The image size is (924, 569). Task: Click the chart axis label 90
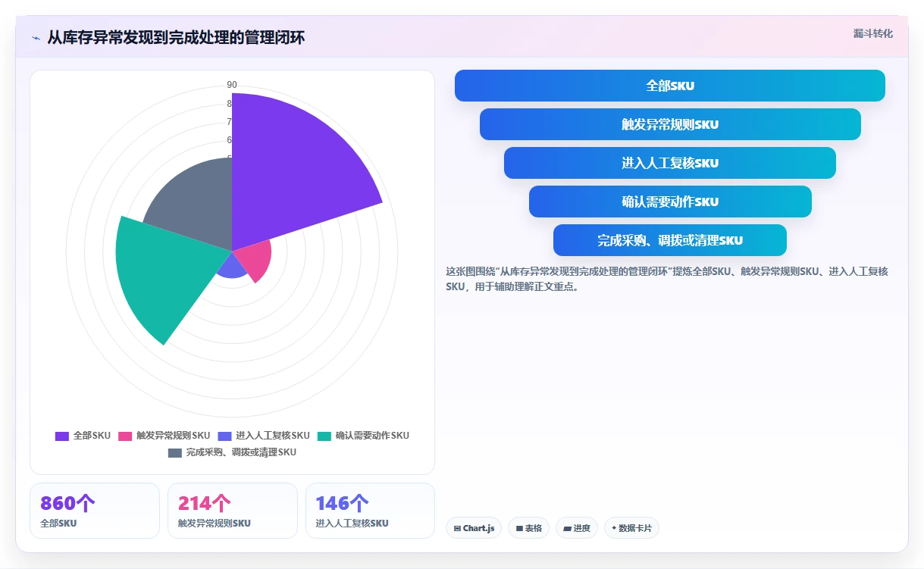[x=232, y=85]
